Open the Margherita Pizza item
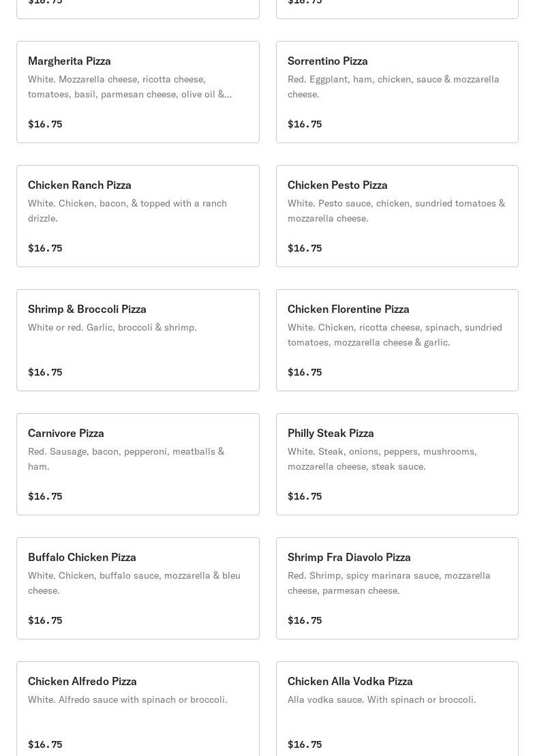This screenshot has height=756, width=535. 138,92
